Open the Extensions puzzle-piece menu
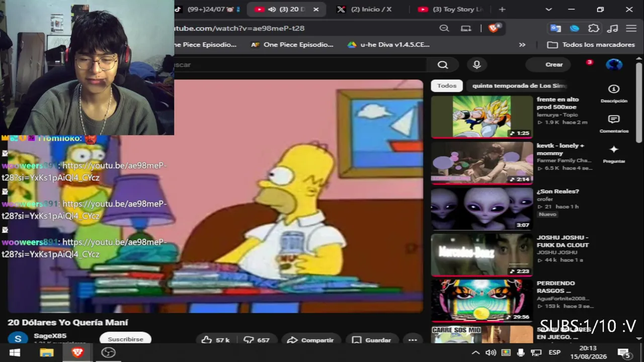The image size is (644, 362). pos(594,28)
